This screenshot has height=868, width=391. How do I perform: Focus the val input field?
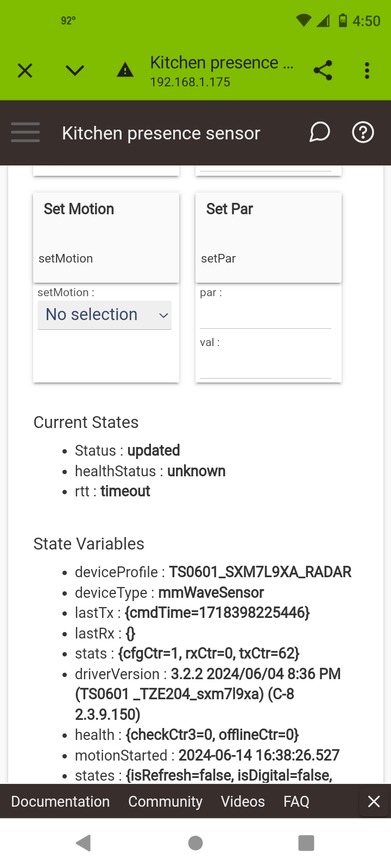266,365
